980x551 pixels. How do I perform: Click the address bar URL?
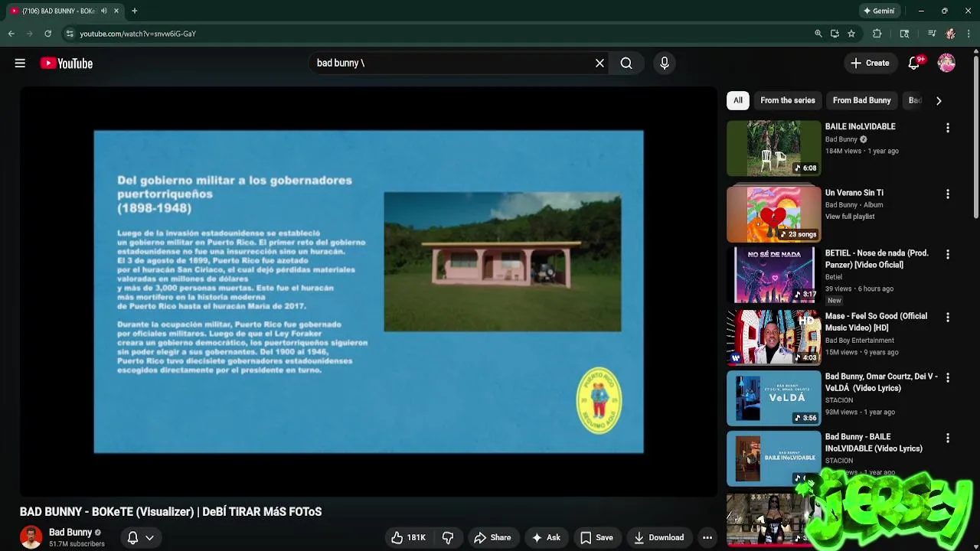tap(138, 34)
